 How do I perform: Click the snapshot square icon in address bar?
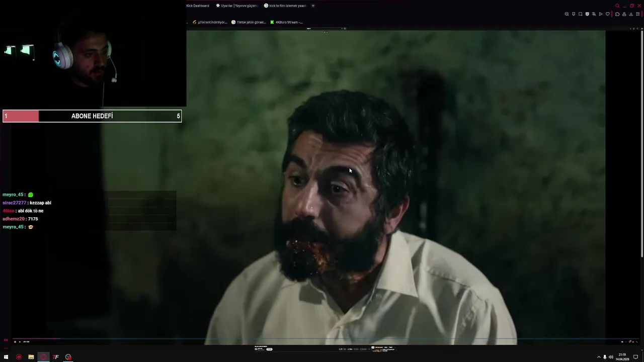580,14
